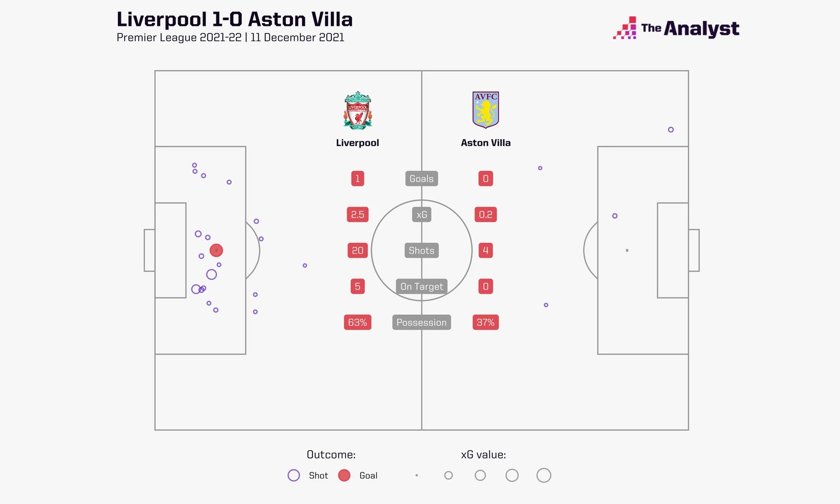Click the Possession stat label
840x504 pixels.
(422, 323)
